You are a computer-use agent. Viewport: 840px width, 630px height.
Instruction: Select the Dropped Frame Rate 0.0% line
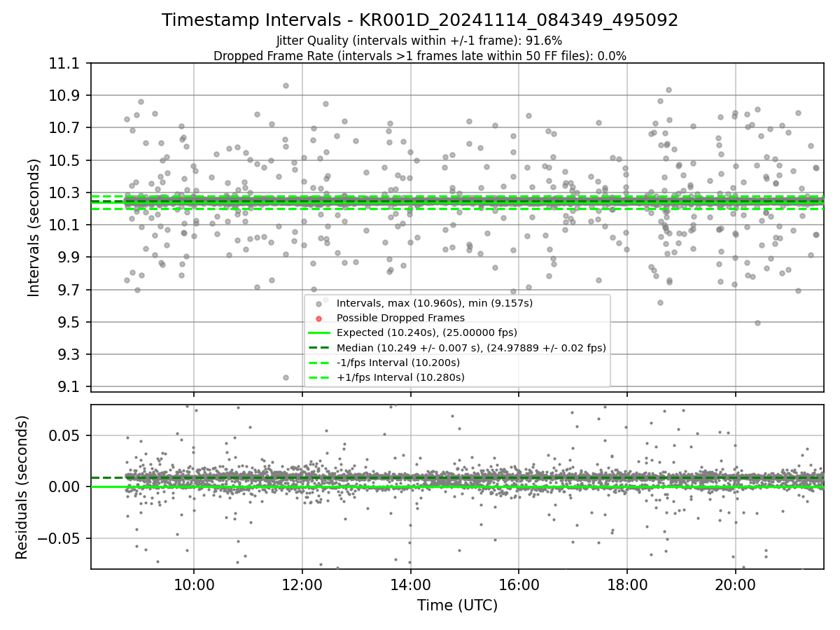(x=420, y=56)
